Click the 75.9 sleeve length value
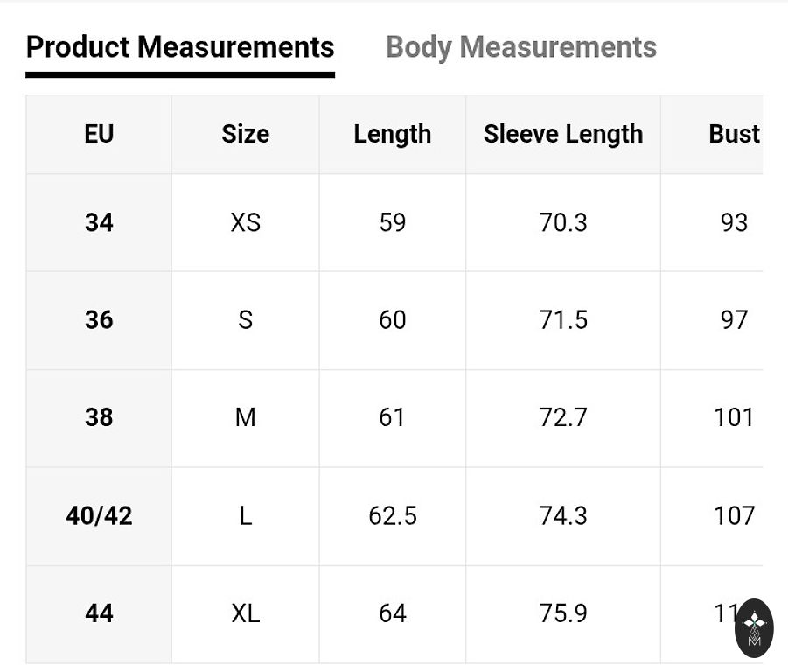Viewport: 788px width, 672px height. [562, 613]
